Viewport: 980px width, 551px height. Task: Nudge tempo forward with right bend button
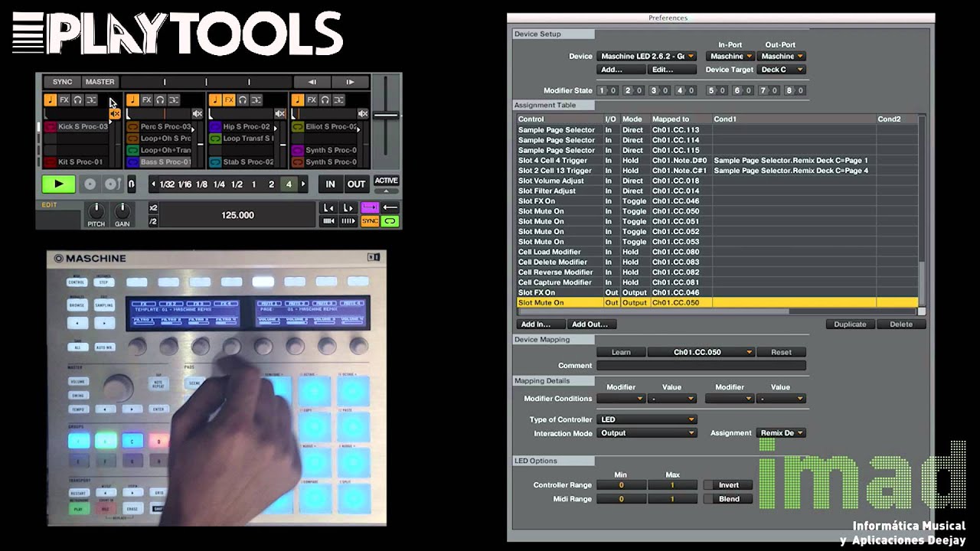[x=350, y=82]
